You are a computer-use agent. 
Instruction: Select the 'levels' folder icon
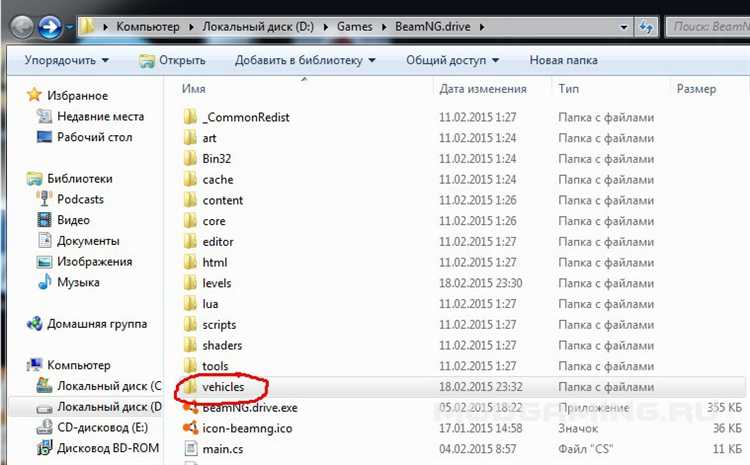pyautogui.click(x=190, y=283)
